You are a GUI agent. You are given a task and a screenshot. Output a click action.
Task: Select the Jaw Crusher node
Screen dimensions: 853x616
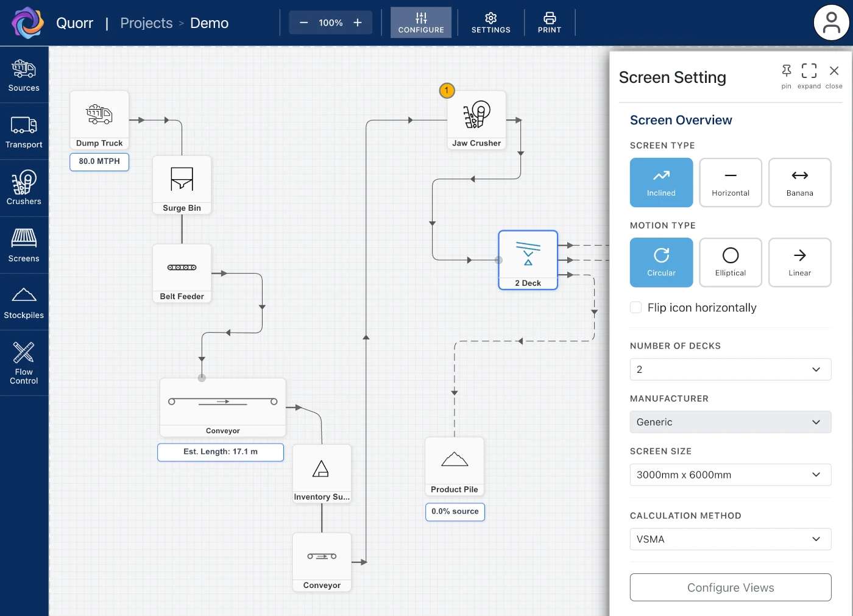tap(476, 120)
